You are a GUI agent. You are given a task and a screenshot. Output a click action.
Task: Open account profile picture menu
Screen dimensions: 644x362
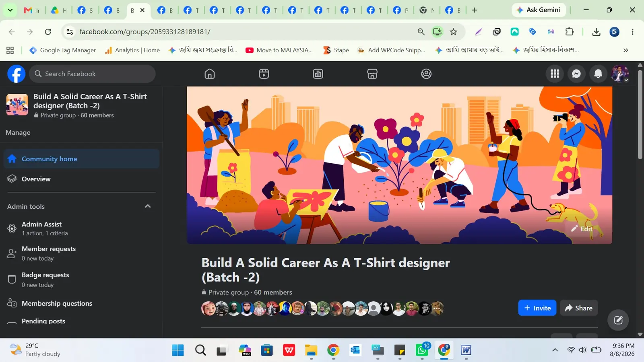(620, 74)
